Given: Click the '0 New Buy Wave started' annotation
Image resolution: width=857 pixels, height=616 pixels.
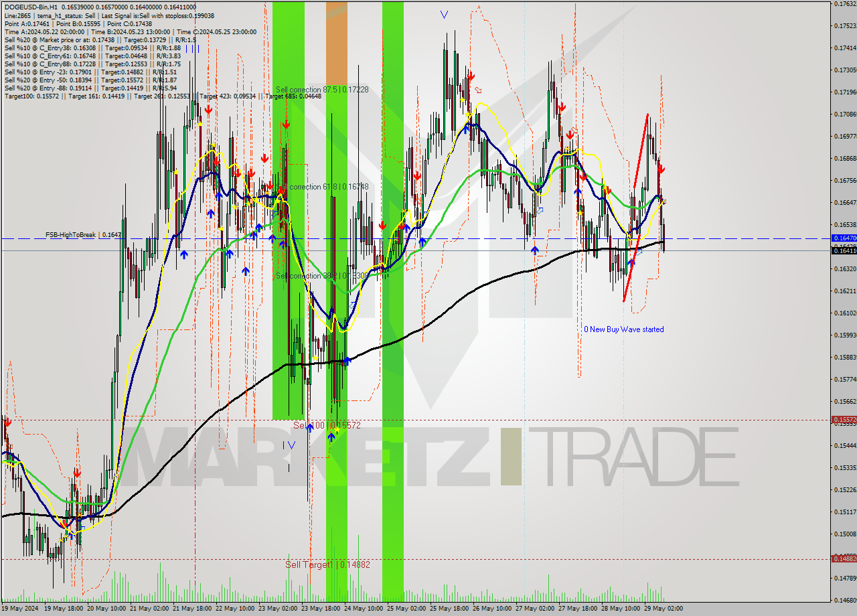Looking at the screenshot, I should 624,329.
